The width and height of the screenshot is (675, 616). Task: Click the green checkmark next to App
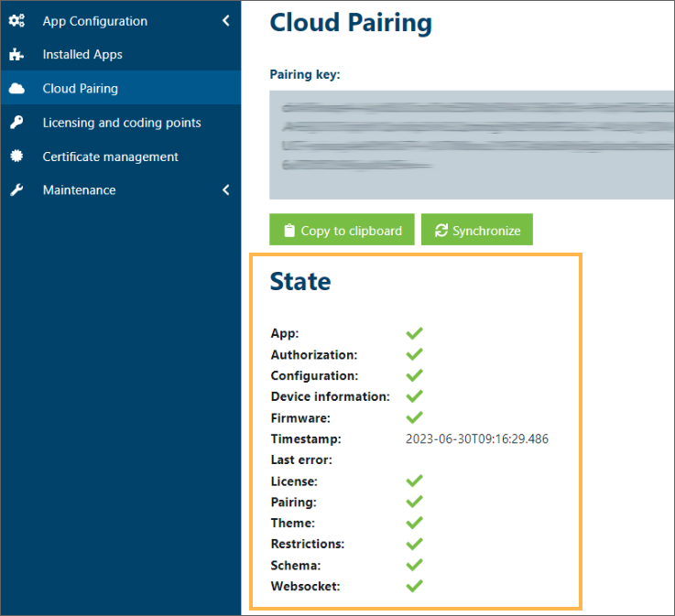[415, 333]
